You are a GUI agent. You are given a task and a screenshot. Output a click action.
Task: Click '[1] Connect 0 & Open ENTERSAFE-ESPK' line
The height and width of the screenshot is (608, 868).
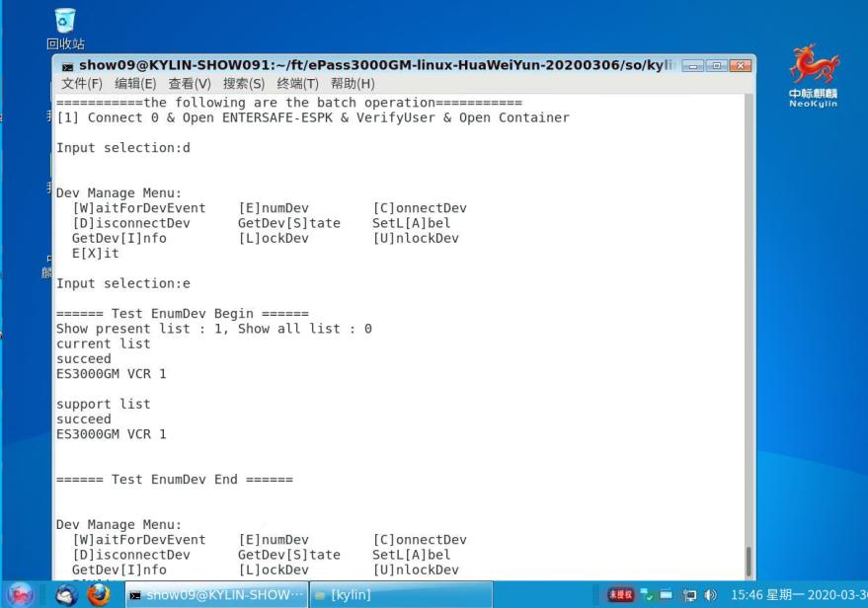coord(313,117)
